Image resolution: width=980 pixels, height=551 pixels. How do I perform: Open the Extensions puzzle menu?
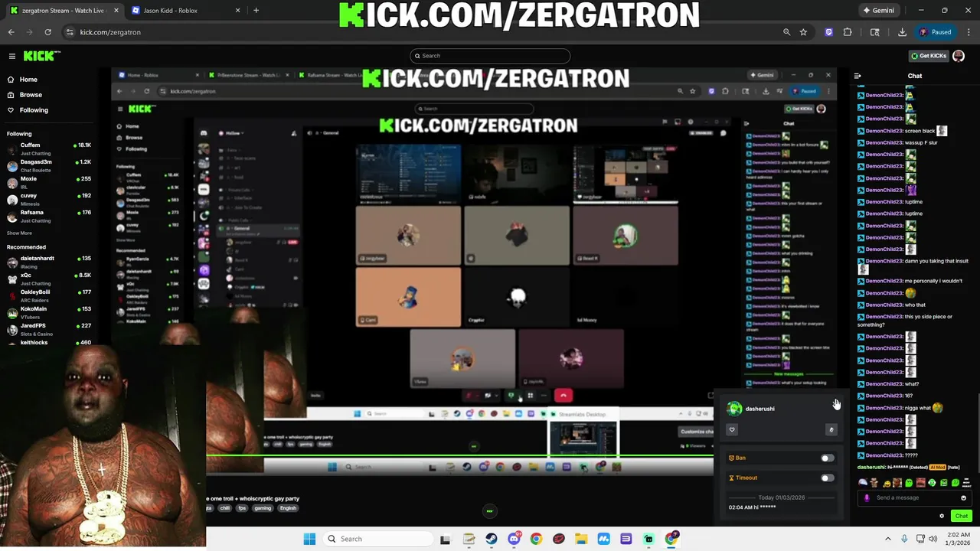(x=848, y=32)
